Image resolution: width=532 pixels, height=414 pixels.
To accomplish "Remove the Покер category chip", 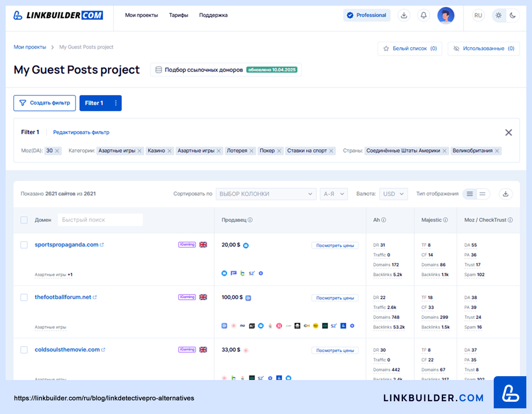I will pos(279,151).
